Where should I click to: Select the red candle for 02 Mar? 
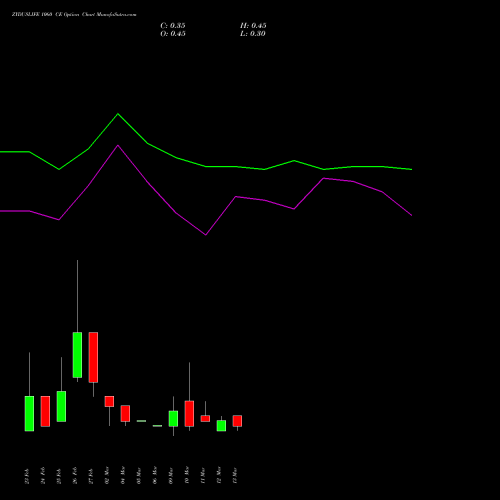coord(109,401)
